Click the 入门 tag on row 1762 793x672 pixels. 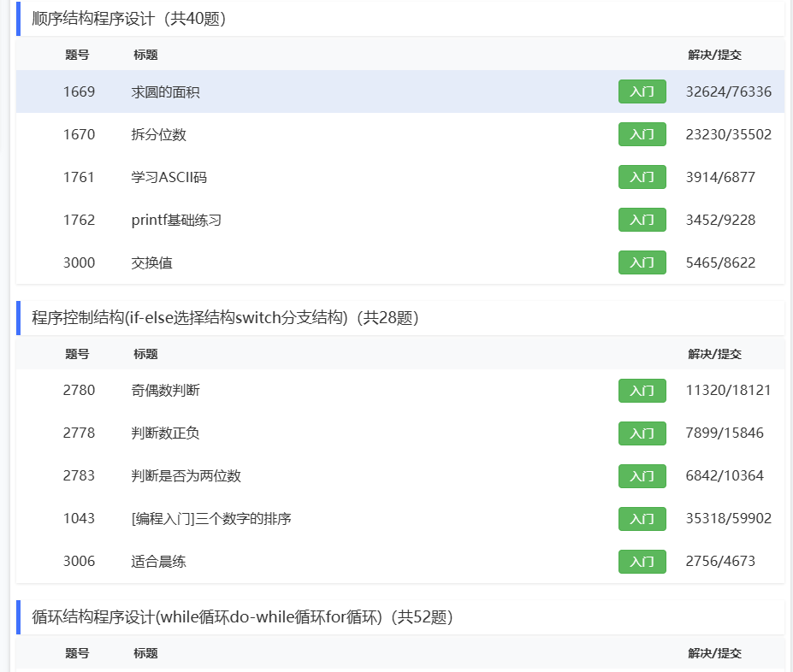click(x=642, y=220)
